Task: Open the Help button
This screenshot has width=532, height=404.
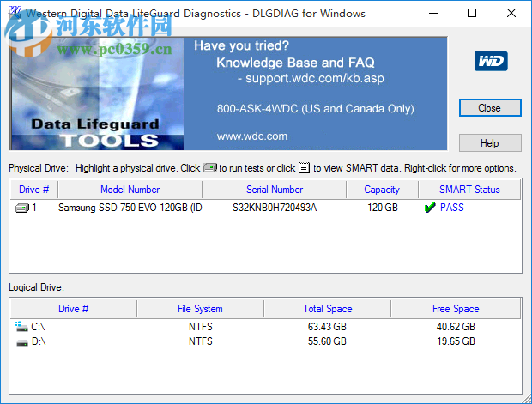Action: [x=490, y=142]
